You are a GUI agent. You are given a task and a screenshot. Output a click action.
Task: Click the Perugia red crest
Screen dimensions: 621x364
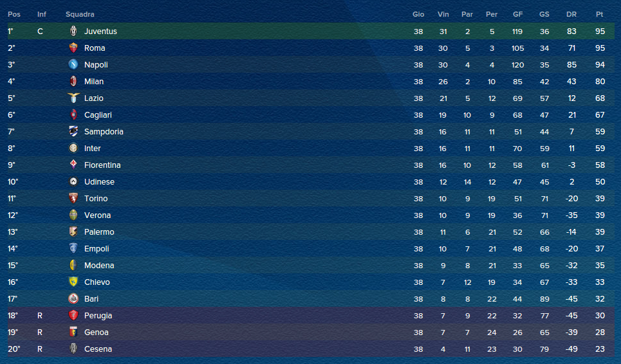tap(73, 315)
